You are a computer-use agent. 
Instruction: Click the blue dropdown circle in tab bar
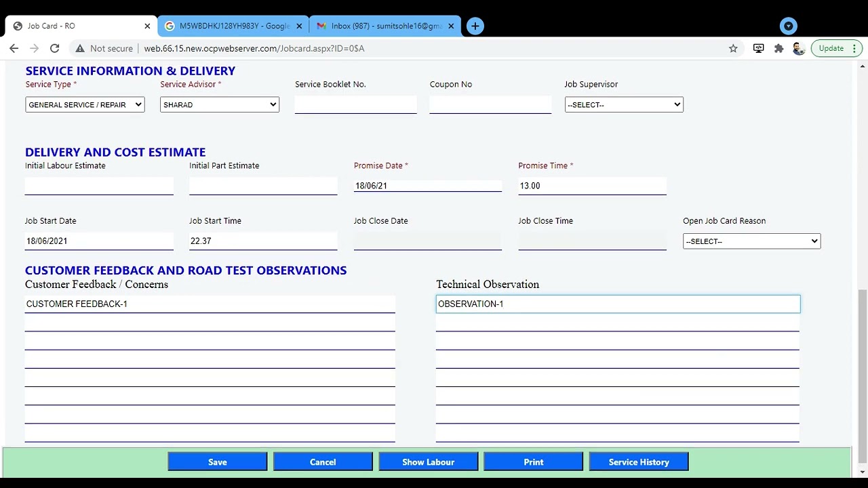pyautogui.click(x=788, y=26)
